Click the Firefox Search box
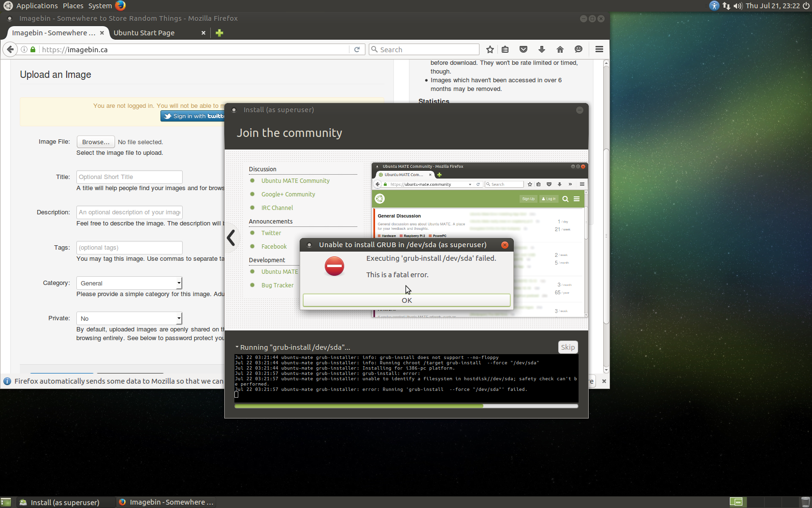Screen dimensions: 812x508 [424, 49]
